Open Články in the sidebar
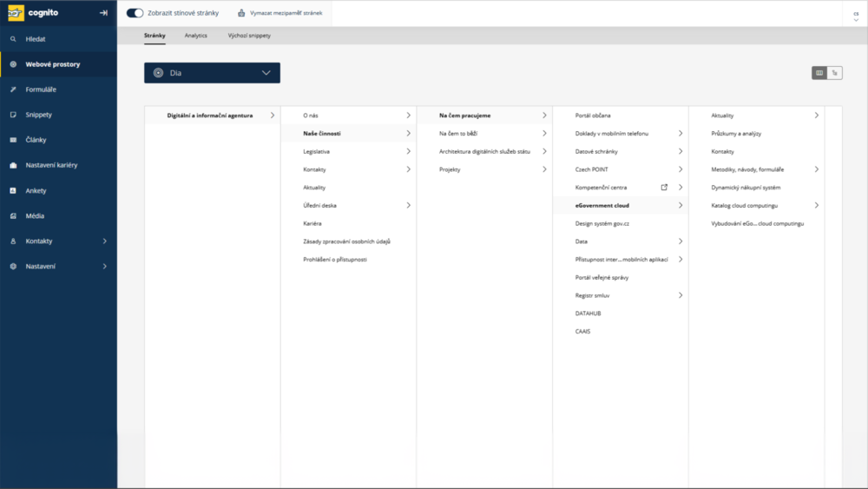The image size is (868, 489). [x=36, y=140]
